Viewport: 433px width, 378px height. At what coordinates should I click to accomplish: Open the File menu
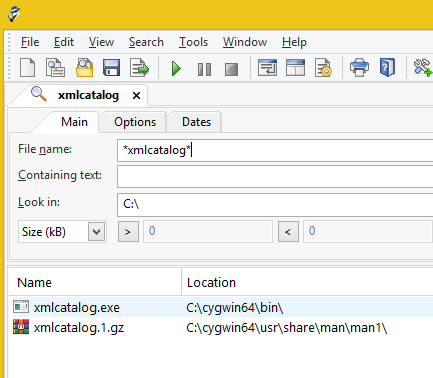[x=30, y=42]
